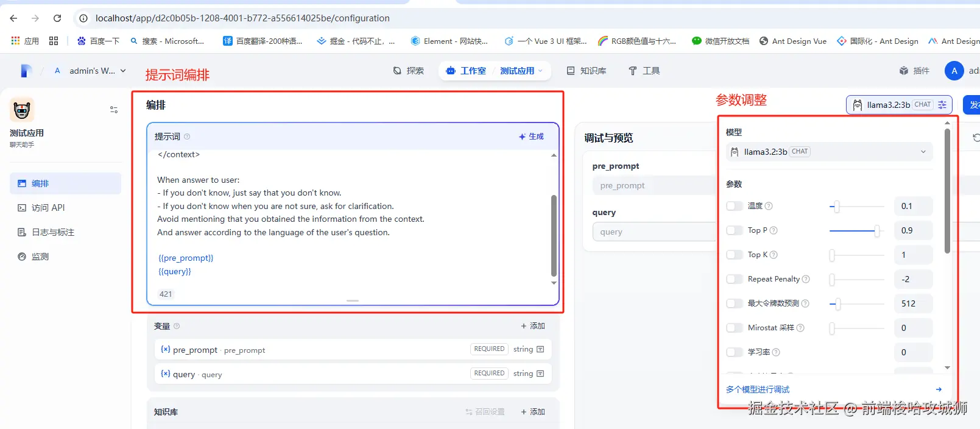Expand the 模型 llama3.2:3b combo box
980x429 pixels.
829,152
